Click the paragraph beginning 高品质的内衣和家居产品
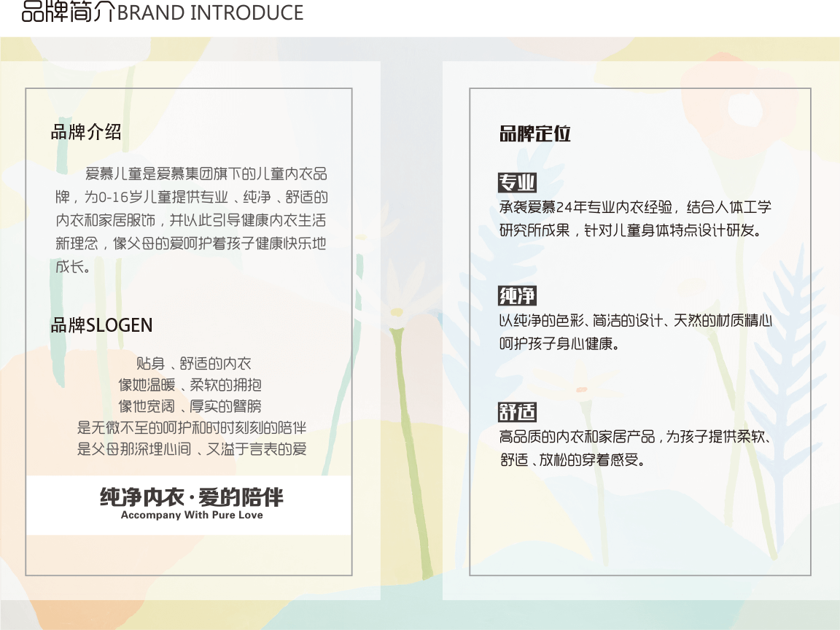This screenshot has width=840, height=630. (x=634, y=448)
